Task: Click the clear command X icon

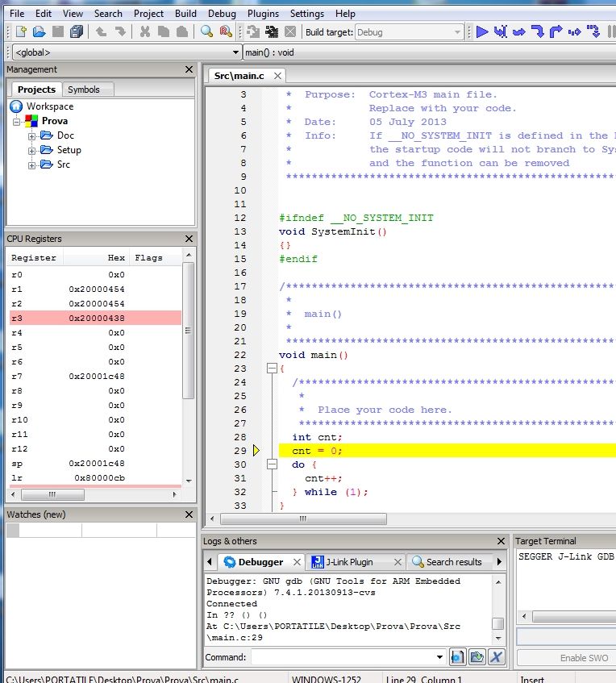Action: 497,657
